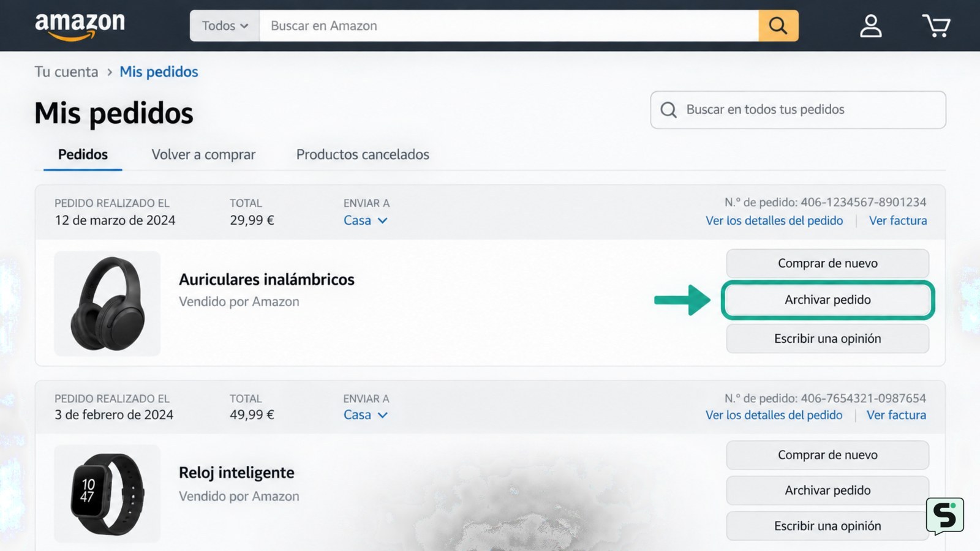Screen dimensions: 980x551
Task: Open Ver factura for the smartwatch order
Action: click(x=896, y=414)
